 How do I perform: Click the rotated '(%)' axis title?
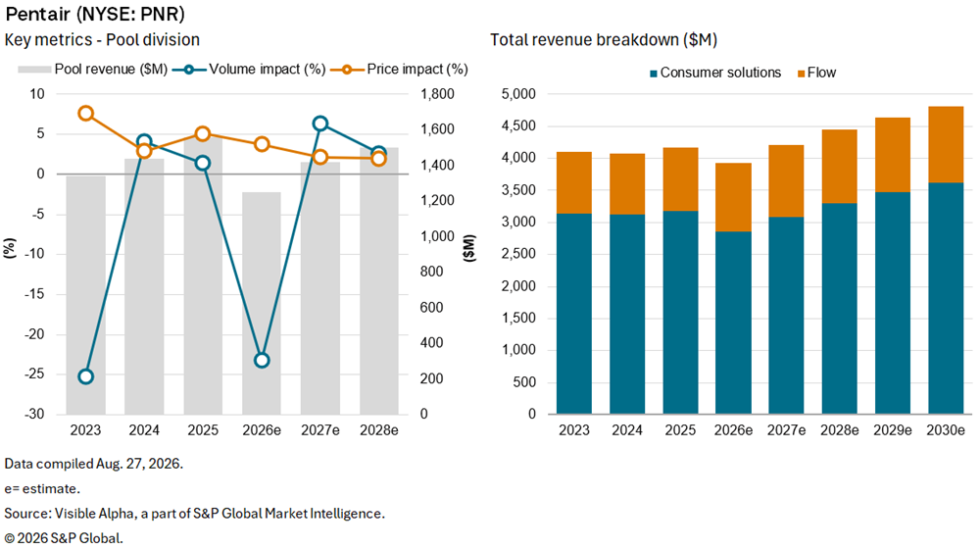(10, 248)
